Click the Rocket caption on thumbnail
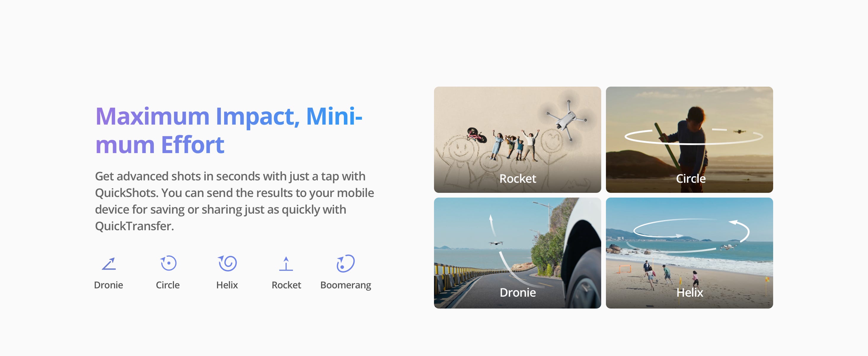The image size is (868, 356). 518,179
